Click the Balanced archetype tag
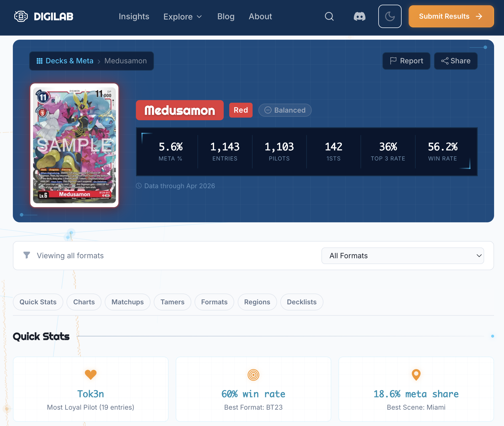The height and width of the screenshot is (426, 504). (x=285, y=110)
